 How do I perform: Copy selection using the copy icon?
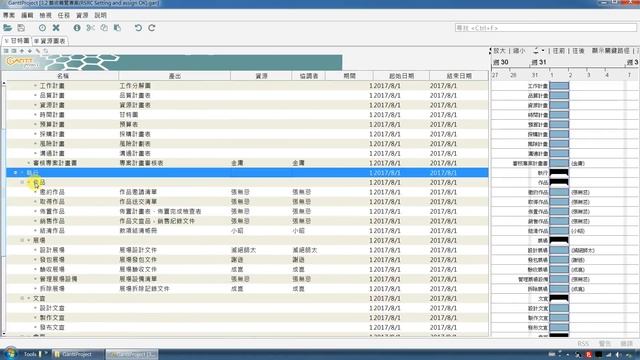point(104,28)
